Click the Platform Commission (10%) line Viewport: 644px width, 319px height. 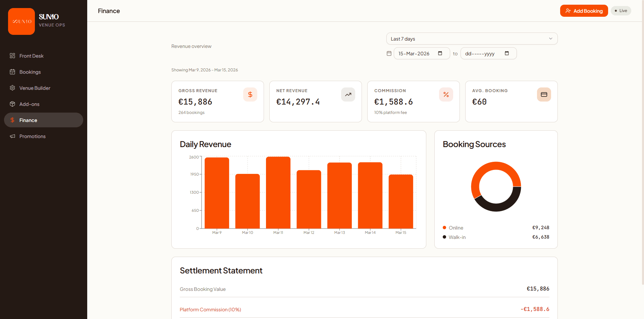click(210, 310)
